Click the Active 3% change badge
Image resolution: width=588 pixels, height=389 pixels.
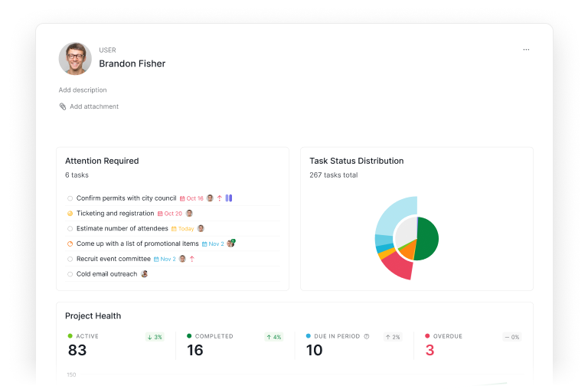click(x=155, y=337)
